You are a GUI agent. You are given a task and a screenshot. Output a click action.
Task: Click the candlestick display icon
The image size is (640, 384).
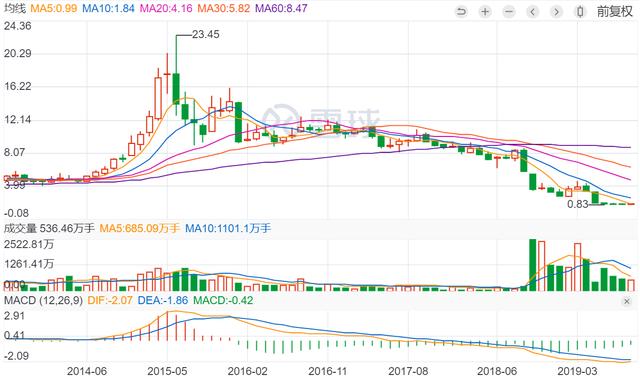(580, 11)
